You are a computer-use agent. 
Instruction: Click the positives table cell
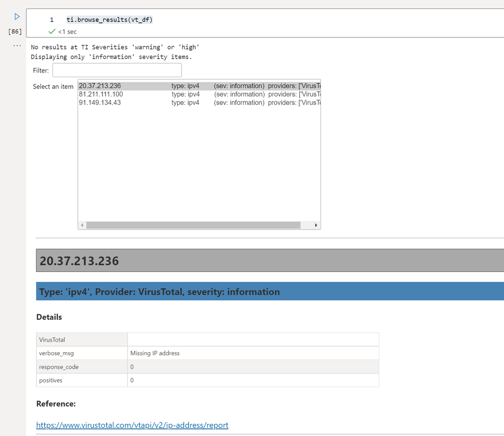[x=82, y=380]
